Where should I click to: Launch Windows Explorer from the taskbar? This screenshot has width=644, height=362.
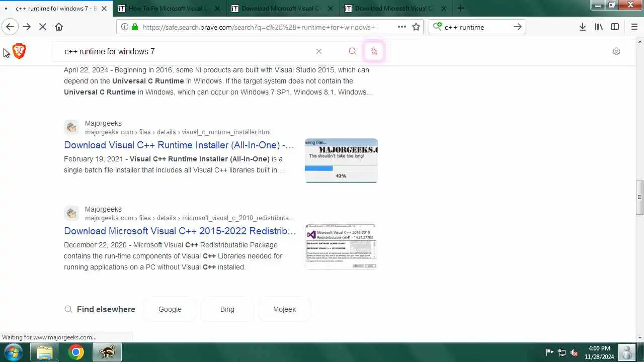(45, 352)
